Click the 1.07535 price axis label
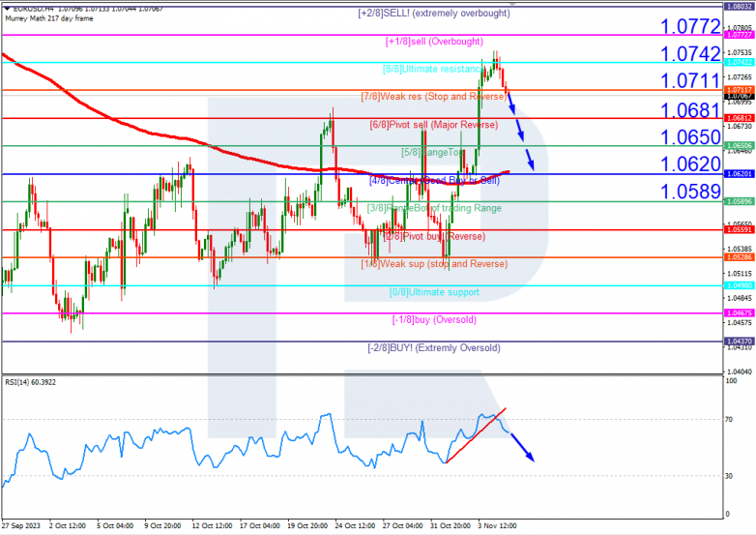 (x=740, y=52)
